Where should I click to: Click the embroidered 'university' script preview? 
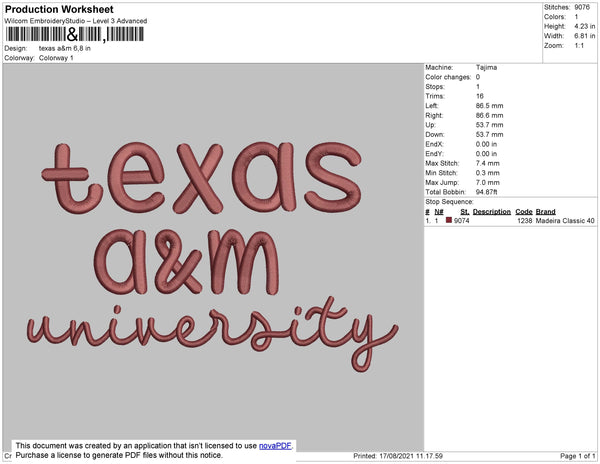(x=213, y=333)
